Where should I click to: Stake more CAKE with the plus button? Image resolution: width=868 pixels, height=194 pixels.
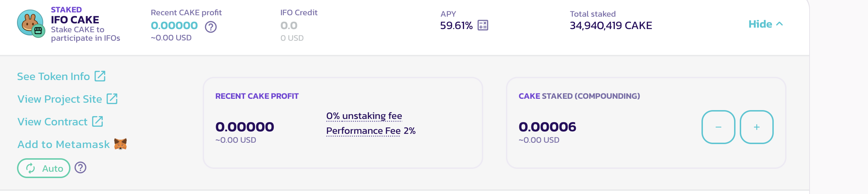(x=756, y=127)
